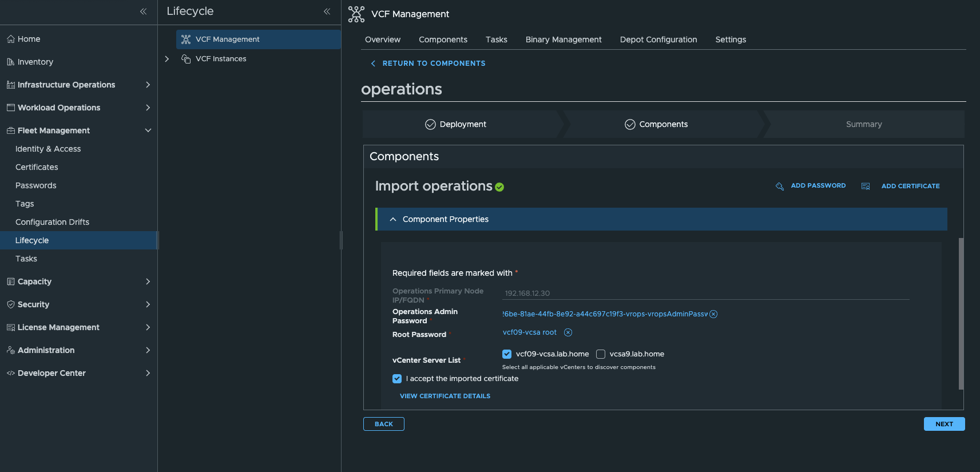Open the Binary Management tab
The width and height of the screenshot is (980, 472).
coord(563,39)
